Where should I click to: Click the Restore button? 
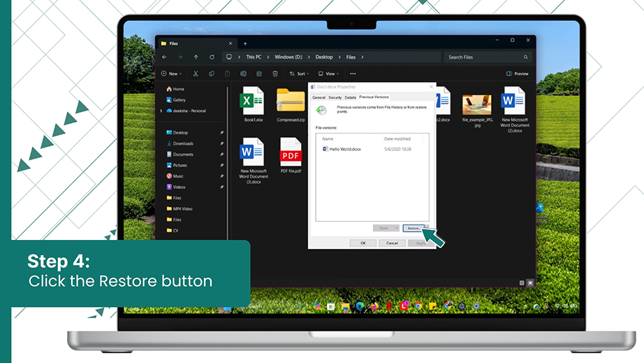[414, 228]
